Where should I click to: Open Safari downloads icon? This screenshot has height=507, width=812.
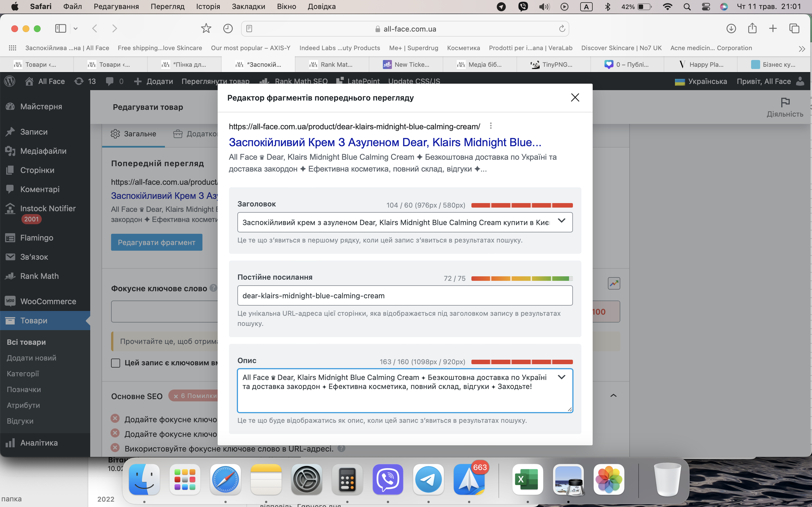[731, 28]
